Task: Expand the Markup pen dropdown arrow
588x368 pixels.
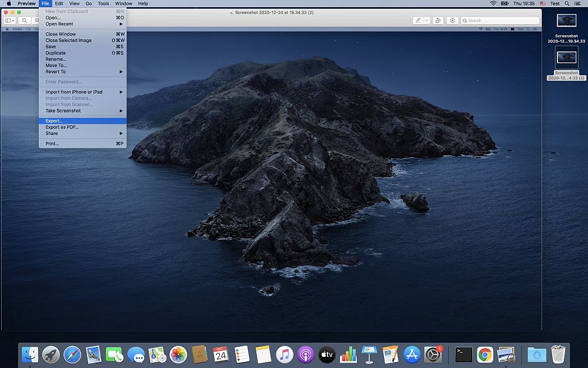Action: [x=426, y=21]
